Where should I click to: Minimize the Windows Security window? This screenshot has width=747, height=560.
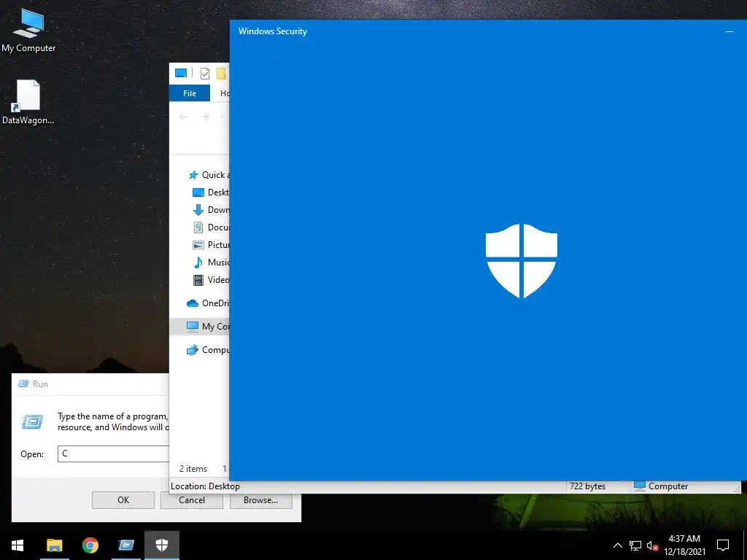tap(729, 31)
